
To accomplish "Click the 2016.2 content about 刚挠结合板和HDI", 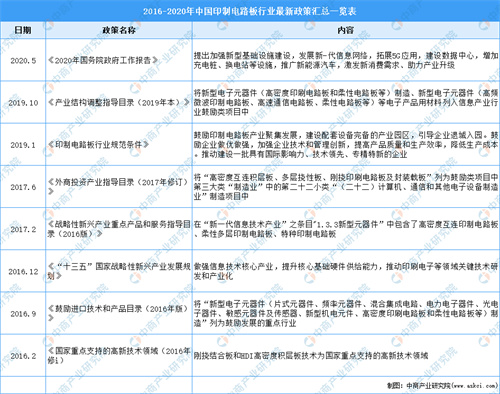I will (311, 356).
